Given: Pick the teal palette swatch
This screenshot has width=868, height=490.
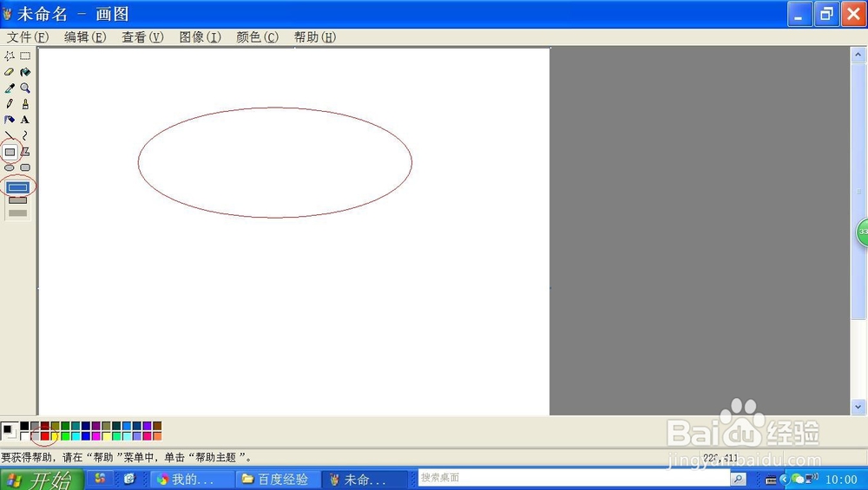Looking at the screenshot, I should [x=76, y=426].
